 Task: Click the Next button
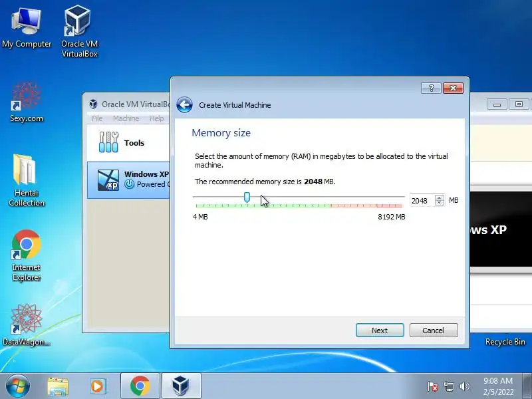pyautogui.click(x=380, y=330)
